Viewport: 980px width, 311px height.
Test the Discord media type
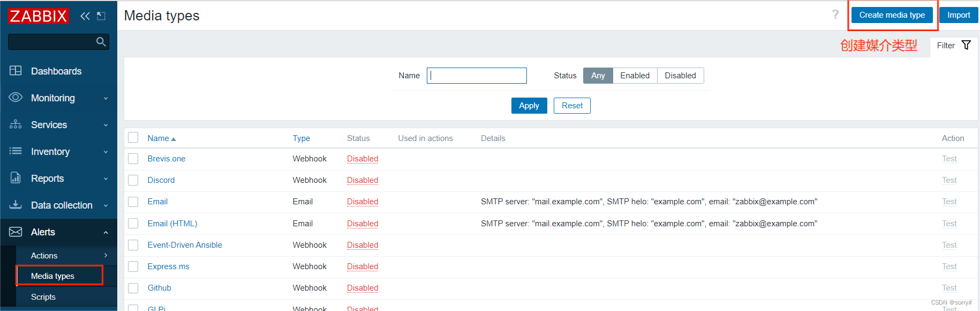click(949, 180)
